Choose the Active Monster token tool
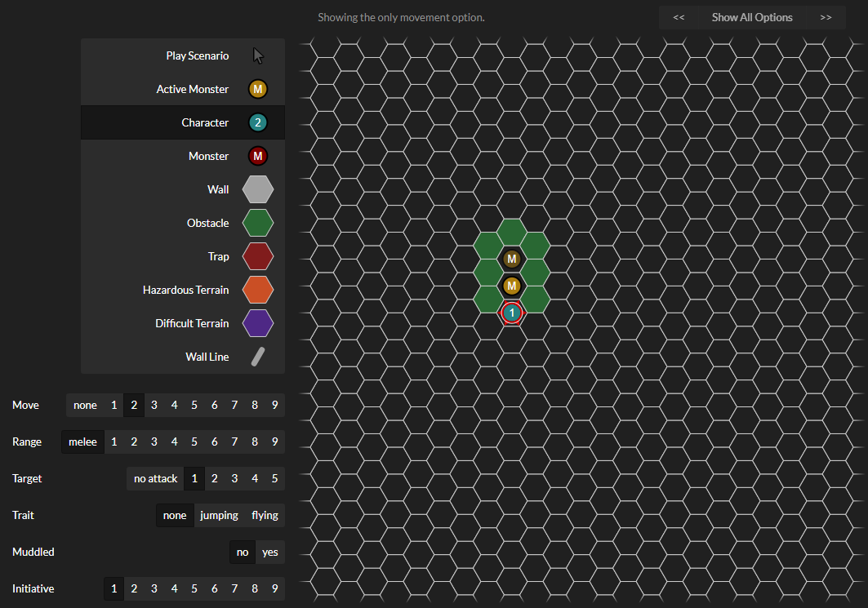This screenshot has width=868, height=608. coord(258,89)
